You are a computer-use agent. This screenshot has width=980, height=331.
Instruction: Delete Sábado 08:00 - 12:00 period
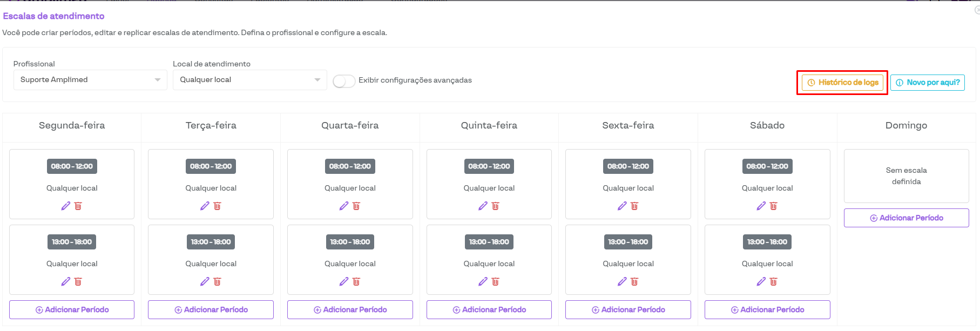[774, 206]
